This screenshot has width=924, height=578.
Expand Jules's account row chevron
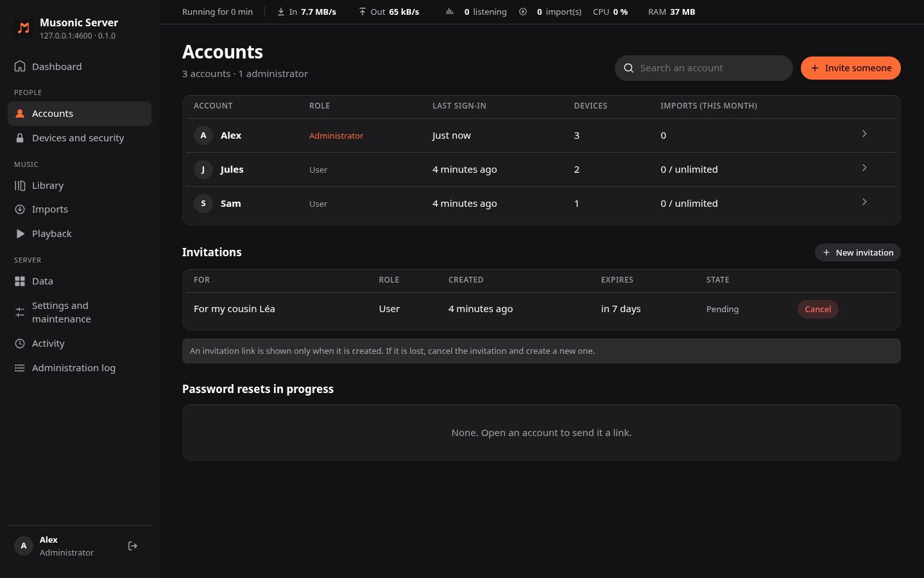pyautogui.click(x=864, y=168)
